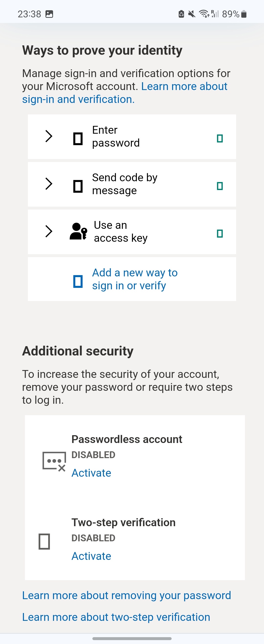
Task: Expand the Use an access key row
Action: [x=49, y=231]
